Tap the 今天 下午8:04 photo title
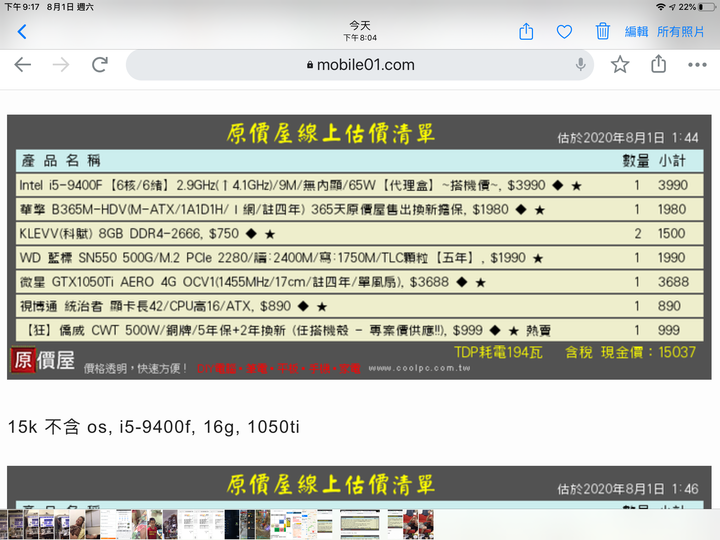This screenshot has width=720, height=540. click(360, 31)
